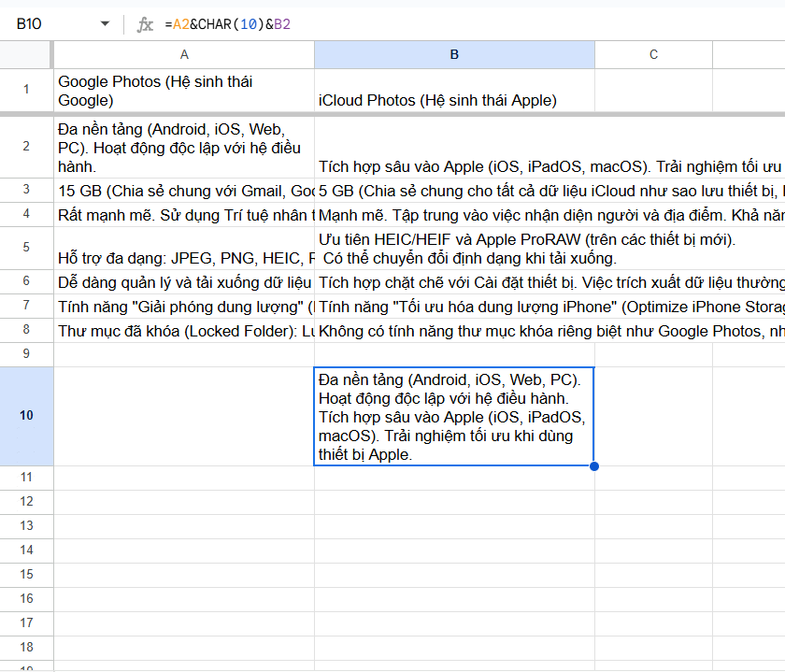Select row 14 header
Screen dimensions: 785x672
tap(26, 550)
